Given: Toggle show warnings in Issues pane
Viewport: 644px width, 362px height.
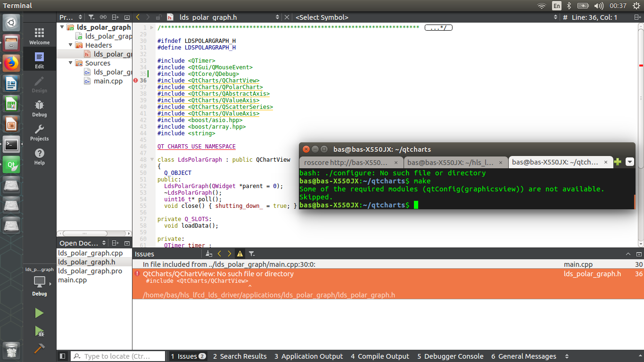Looking at the screenshot, I should [x=240, y=254].
